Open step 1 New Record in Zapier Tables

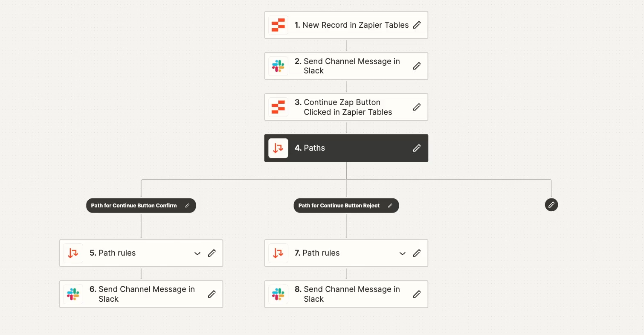[346, 25]
